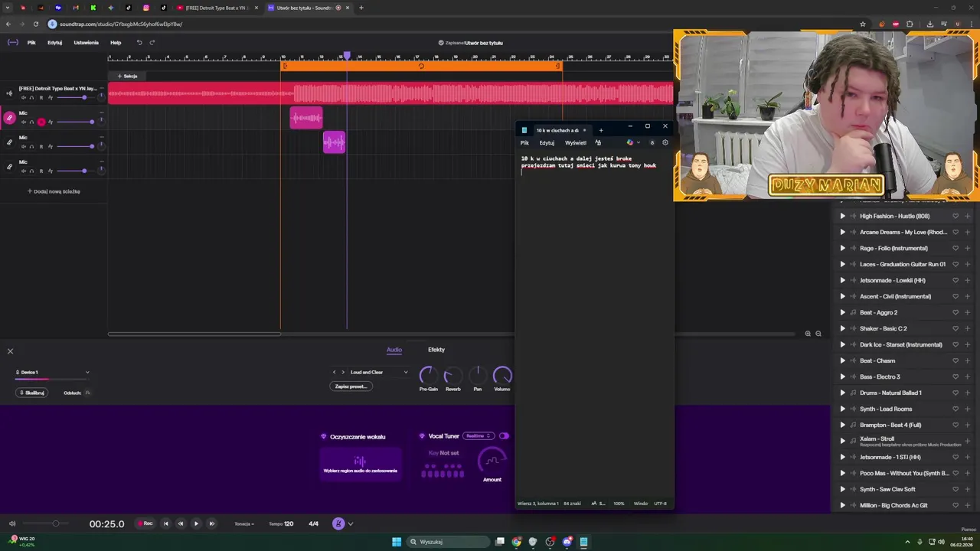Viewport: 980px width, 551px height.
Task: Mute the first Mic track
Action: tap(24, 122)
